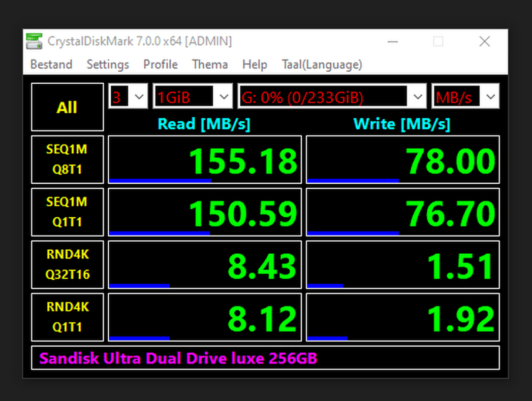The height and width of the screenshot is (401, 532).
Task: Click the 1.51 write result
Action: point(403,264)
